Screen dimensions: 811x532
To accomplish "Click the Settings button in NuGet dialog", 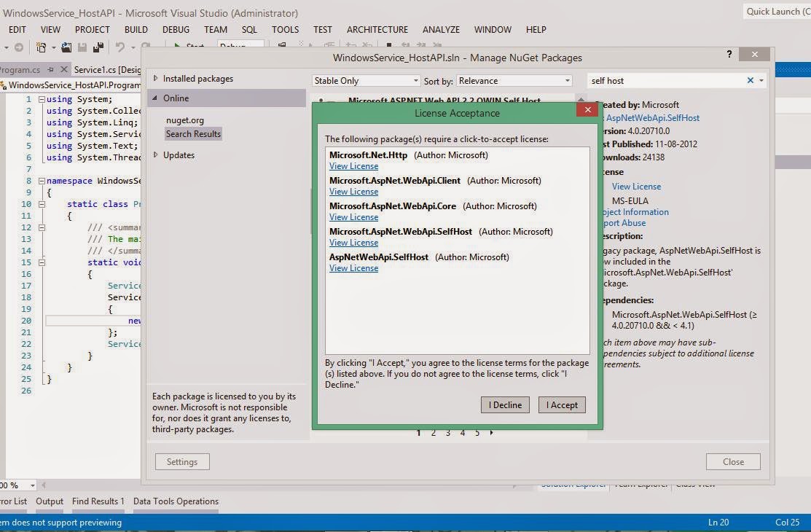I will [182, 461].
